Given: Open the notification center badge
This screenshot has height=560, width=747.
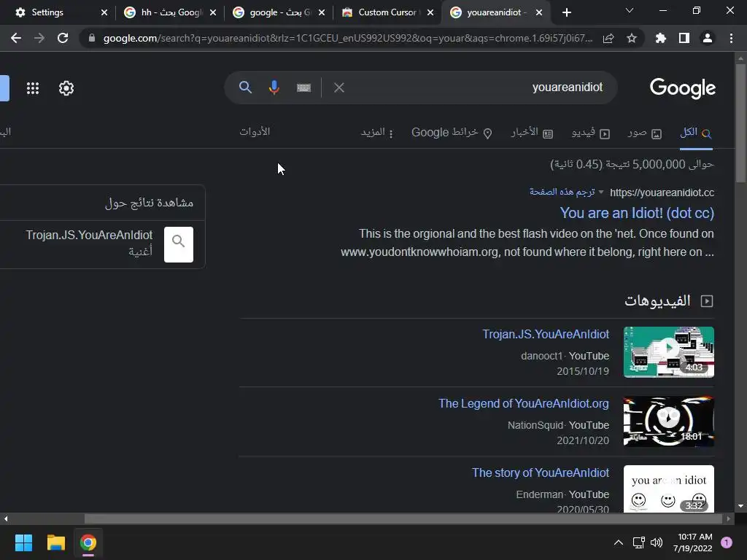Looking at the screenshot, I should [x=727, y=542].
